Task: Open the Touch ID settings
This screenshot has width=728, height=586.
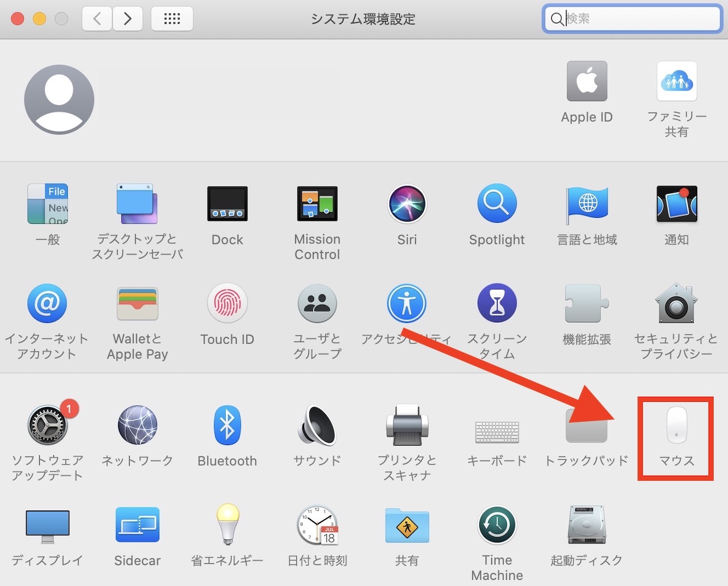Action: pos(227,303)
